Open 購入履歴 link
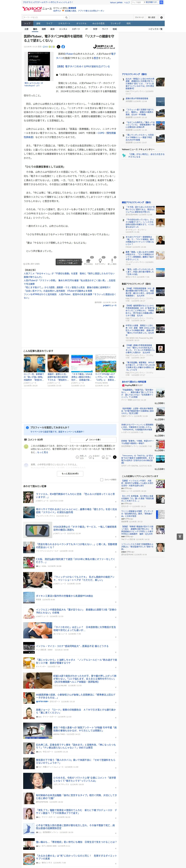The width and height of the screenshot is (186, 868). pyautogui.click(x=152, y=17)
